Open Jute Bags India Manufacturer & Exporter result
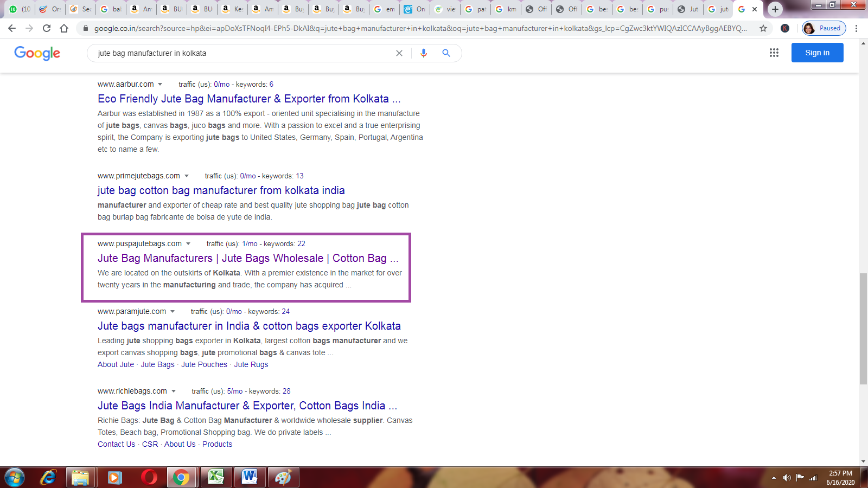This screenshot has height=488, width=868. [x=247, y=406]
